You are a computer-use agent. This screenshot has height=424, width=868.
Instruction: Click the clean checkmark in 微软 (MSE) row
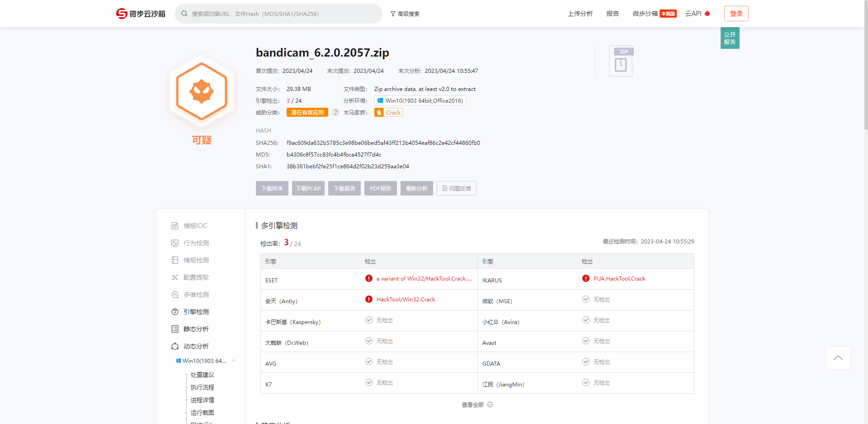586,299
